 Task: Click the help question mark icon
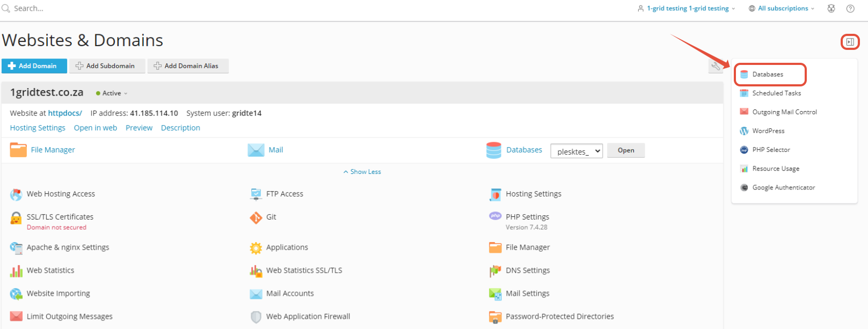point(850,9)
